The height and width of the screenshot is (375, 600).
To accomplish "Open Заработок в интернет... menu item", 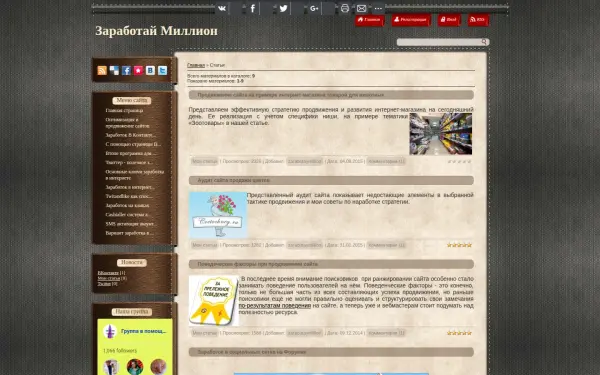I will (x=130, y=187).
